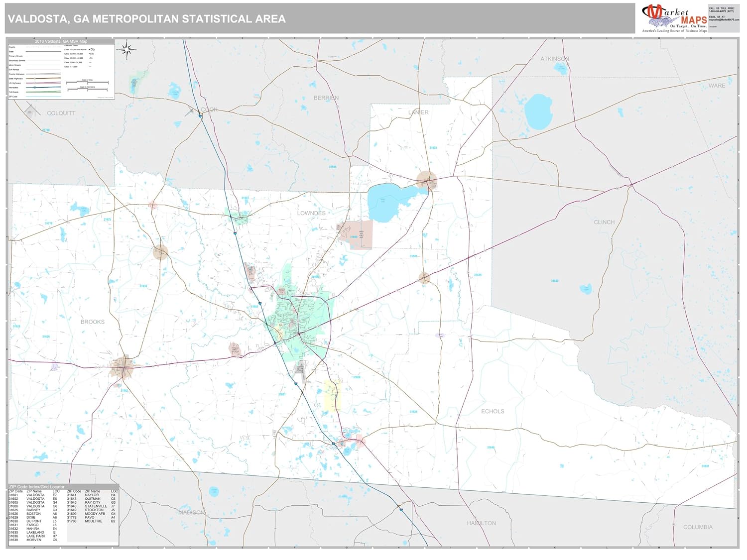The width and height of the screenshot is (747, 560).
Task: Click the QUITMAN ZIP index row
Action: click(x=92, y=499)
